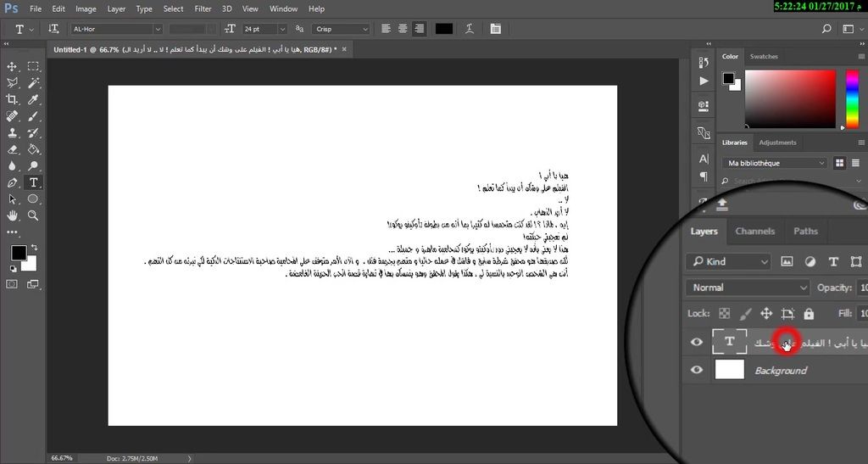Image resolution: width=868 pixels, height=464 pixels.
Task: Pick the Polygonal Lasso tool
Action: click(x=12, y=83)
